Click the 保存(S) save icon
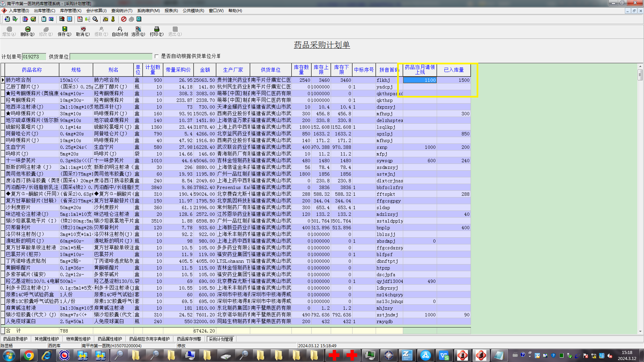The width and height of the screenshot is (644, 362). (64, 29)
